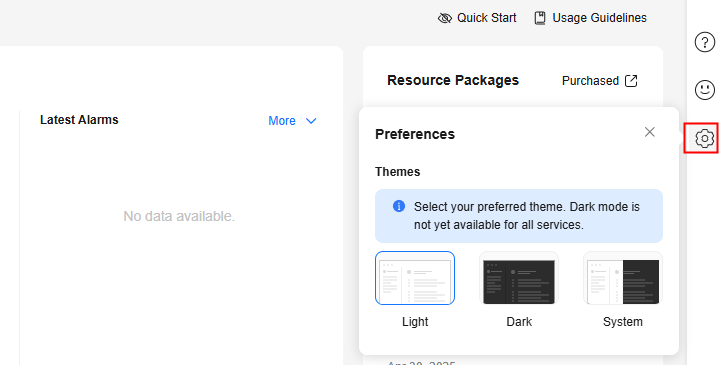Click the Quick Start crossed-eye icon
This screenshot has width=719, height=365.
[x=444, y=18]
